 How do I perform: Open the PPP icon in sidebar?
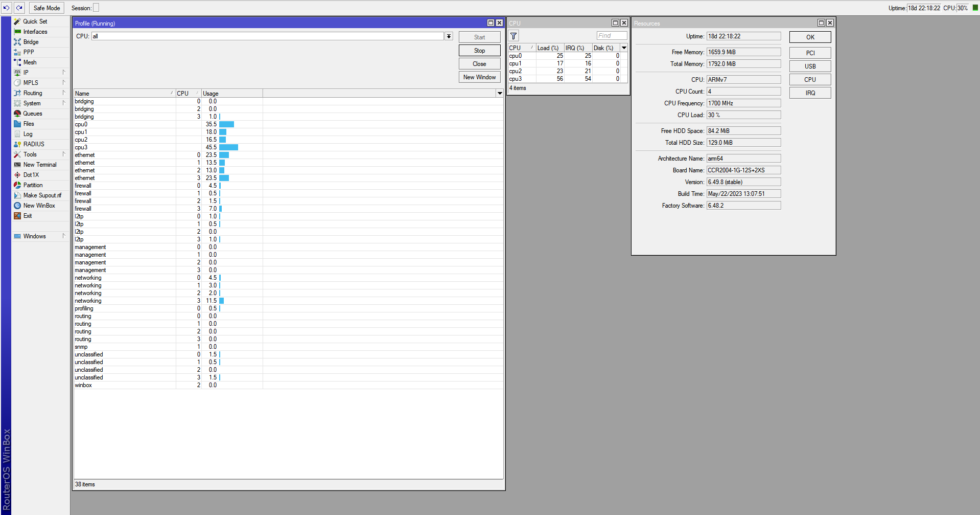[17, 52]
